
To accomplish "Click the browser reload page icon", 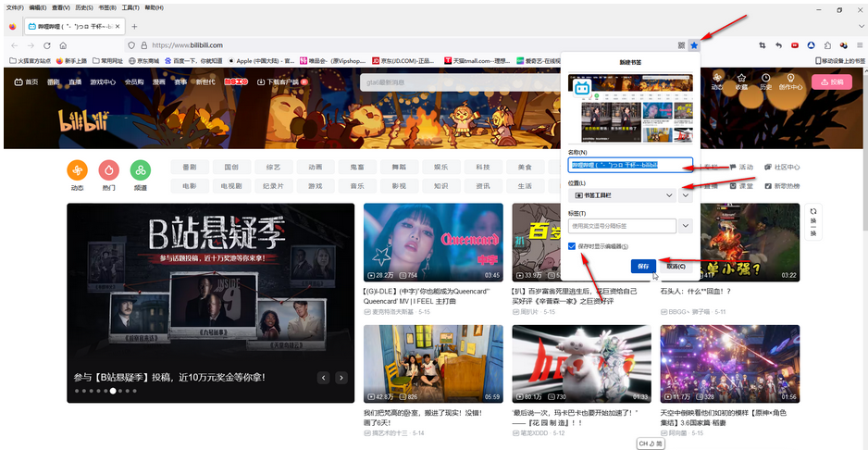I will (45, 44).
